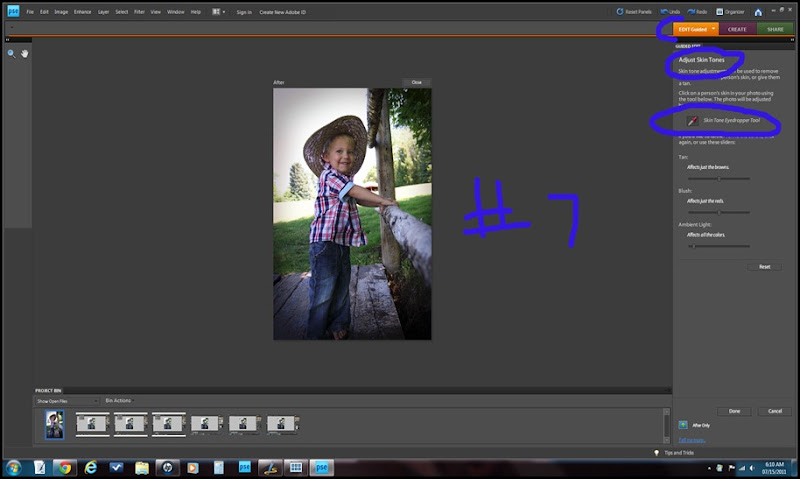Toggle the After Only view mode
The width and height of the screenshot is (800, 479).
click(x=684, y=425)
